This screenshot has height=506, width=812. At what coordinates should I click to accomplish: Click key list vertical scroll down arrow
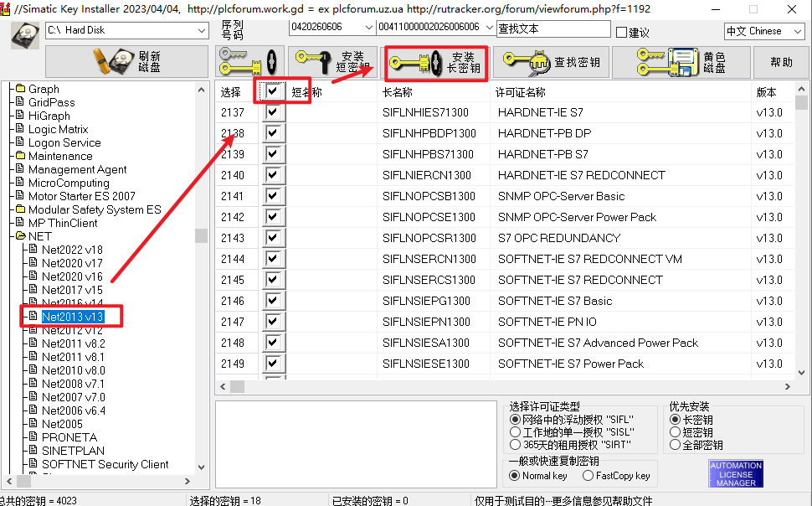[801, 372]
